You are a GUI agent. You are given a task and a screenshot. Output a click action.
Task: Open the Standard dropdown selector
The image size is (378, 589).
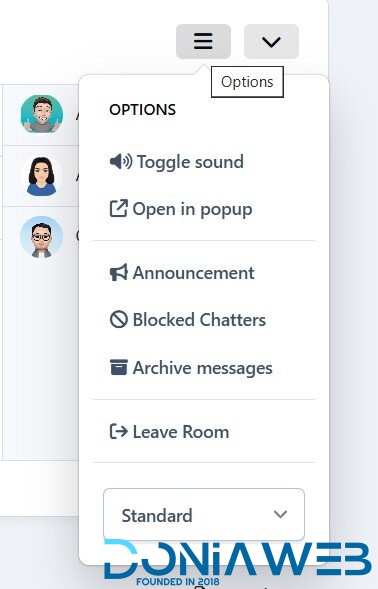point(204,515)
